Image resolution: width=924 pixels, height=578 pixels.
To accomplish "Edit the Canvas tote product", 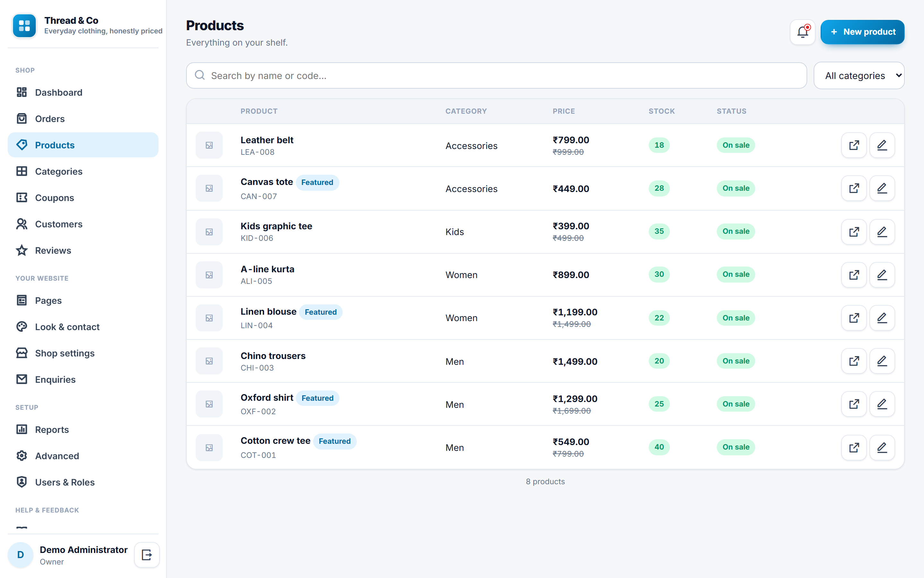I will point(882,188).
